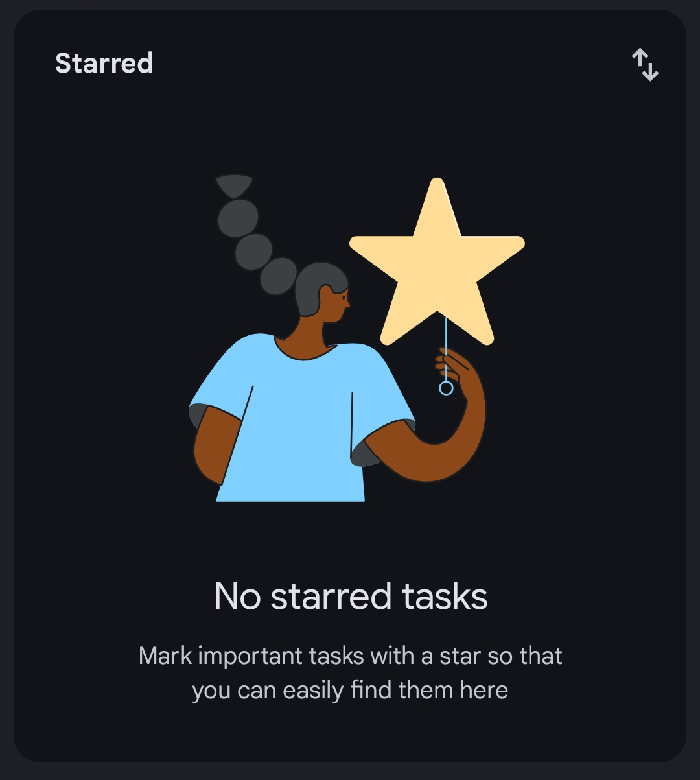Viewport: 700px width, 780px height.
Task: Tap the top hair bun of ponytail
Action: click(234, 185)
